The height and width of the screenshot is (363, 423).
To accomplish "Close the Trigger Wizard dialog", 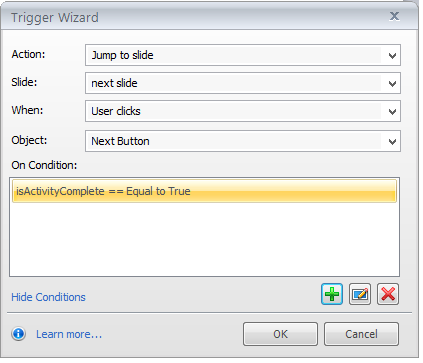I will 394,16.
